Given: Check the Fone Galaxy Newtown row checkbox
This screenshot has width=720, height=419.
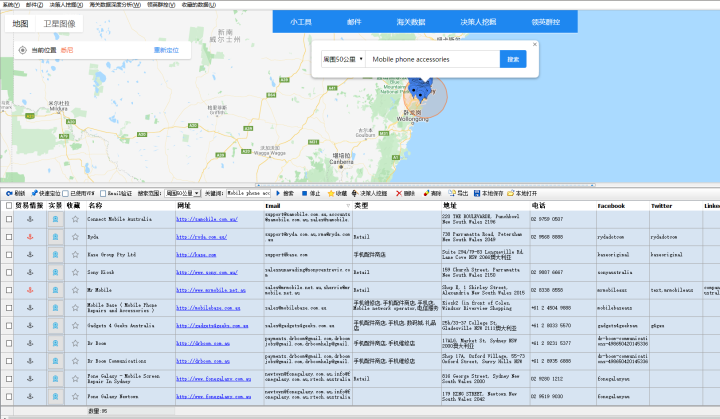Looking at the screenshot, I should click(9, 396).
